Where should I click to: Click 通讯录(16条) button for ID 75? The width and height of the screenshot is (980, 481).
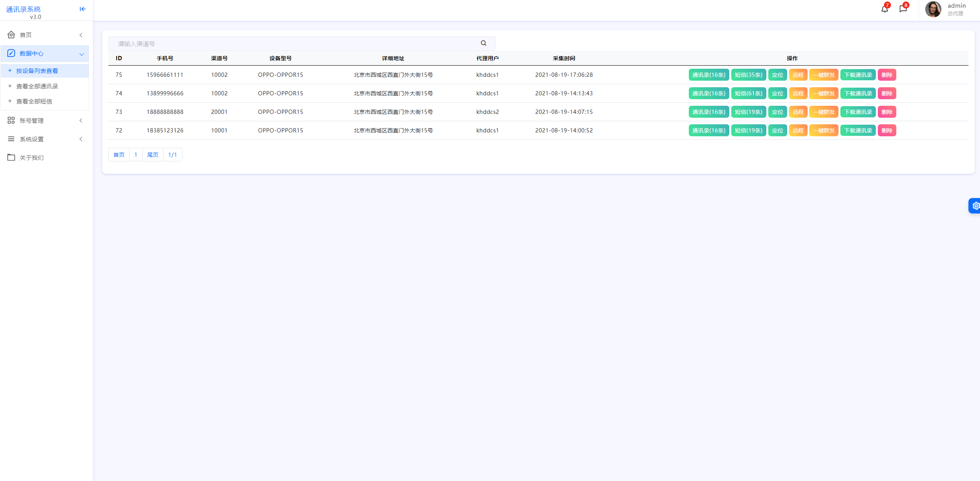708,75
